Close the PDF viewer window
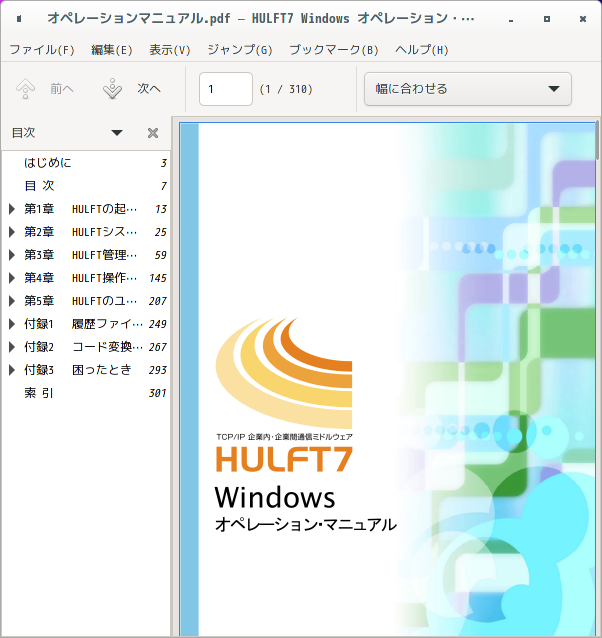Screen dimensions: 602x638 [x=583, y=19]
